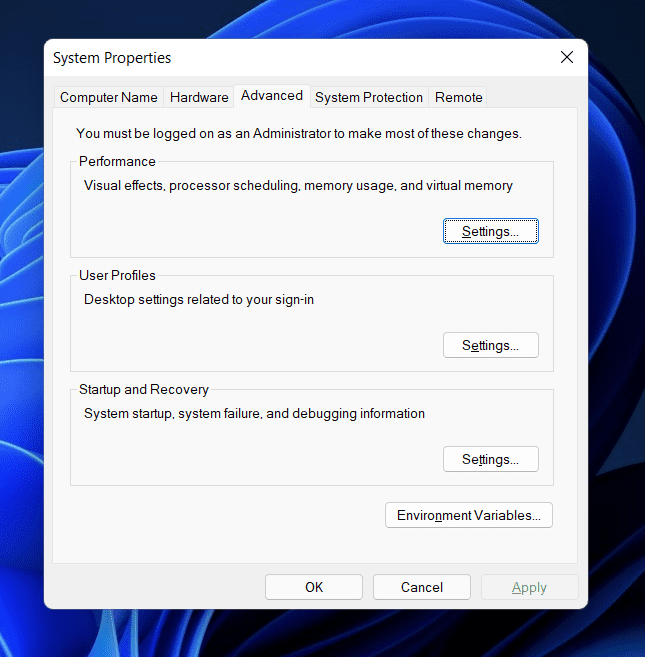Screen dimensions: 645x657
Task: Switch to the Remote tab
Action: point(459,97)
